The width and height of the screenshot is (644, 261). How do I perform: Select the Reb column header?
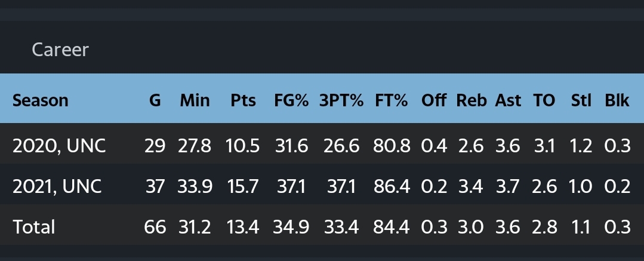(472, 100)
